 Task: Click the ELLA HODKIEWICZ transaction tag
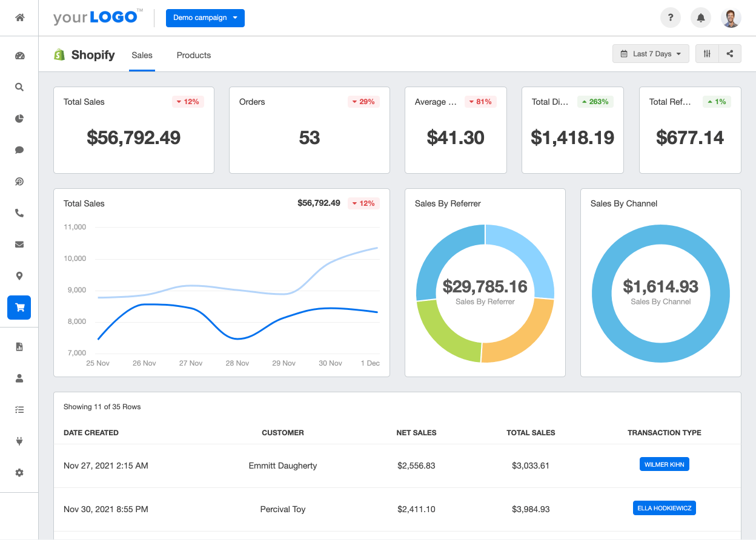665,508
